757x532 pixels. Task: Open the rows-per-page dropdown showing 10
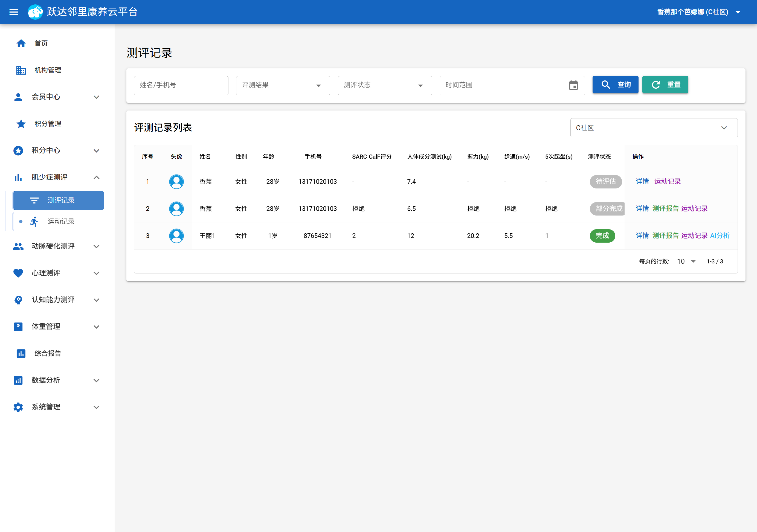tap(686, 261)
